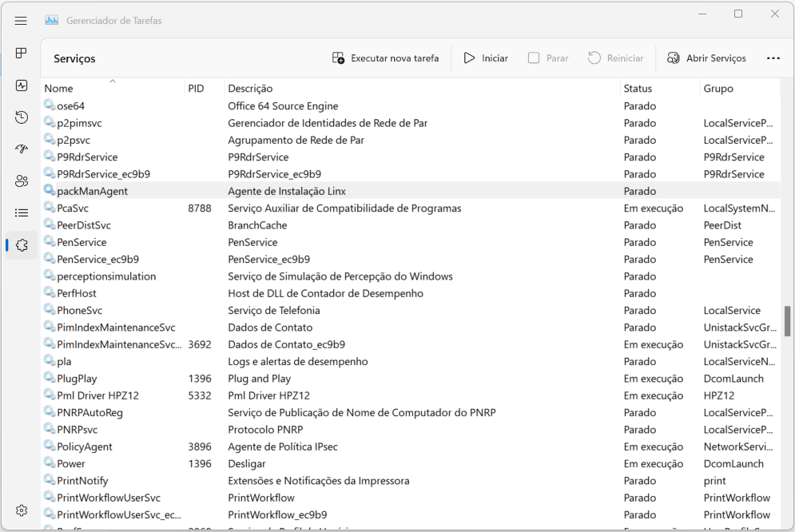Click the vertical scrollbar thumb
Viewport: 795px width, 532px height.
pos(787,321)
